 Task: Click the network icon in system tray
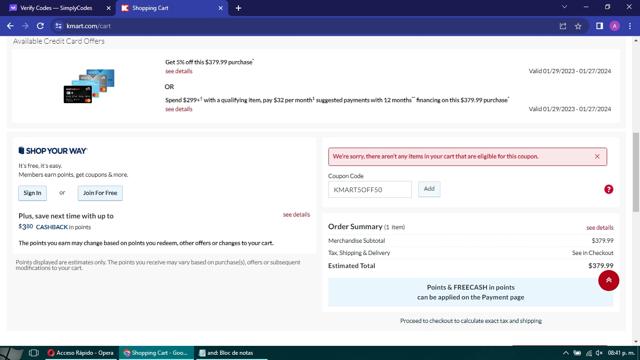pos(588,353)
